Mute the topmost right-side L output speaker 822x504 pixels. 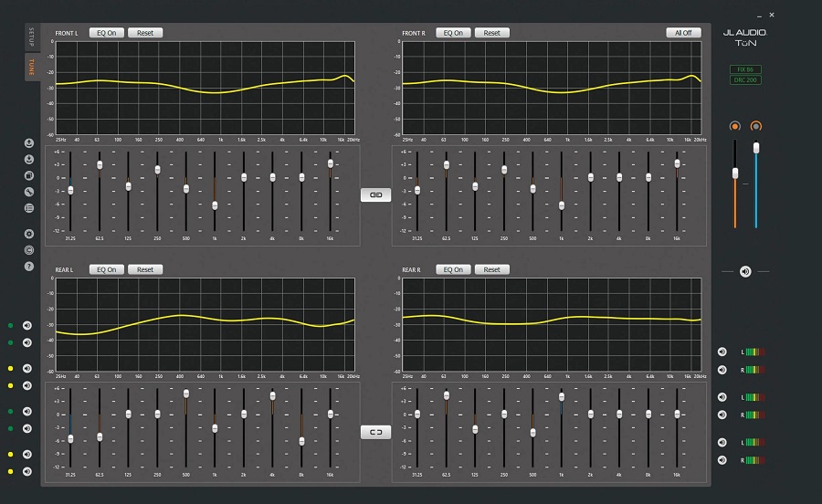click(x=722, y=352)
